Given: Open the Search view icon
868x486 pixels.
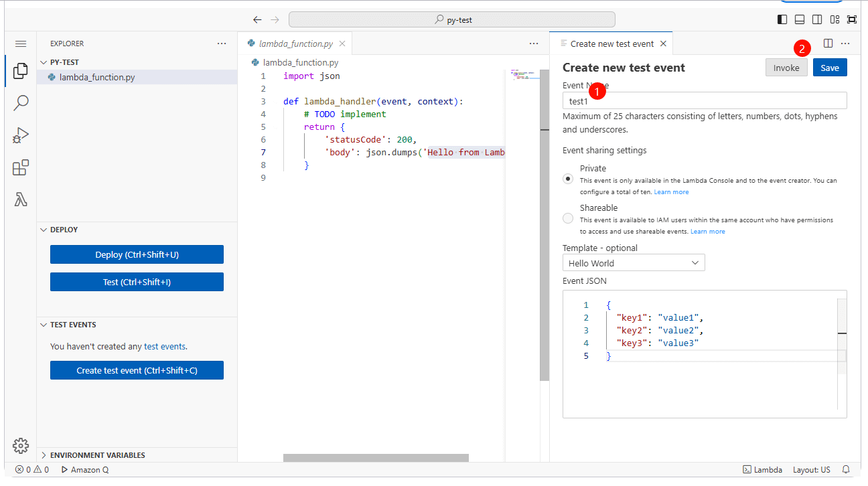Looking at the screenshot, I should tap(21, 102).
